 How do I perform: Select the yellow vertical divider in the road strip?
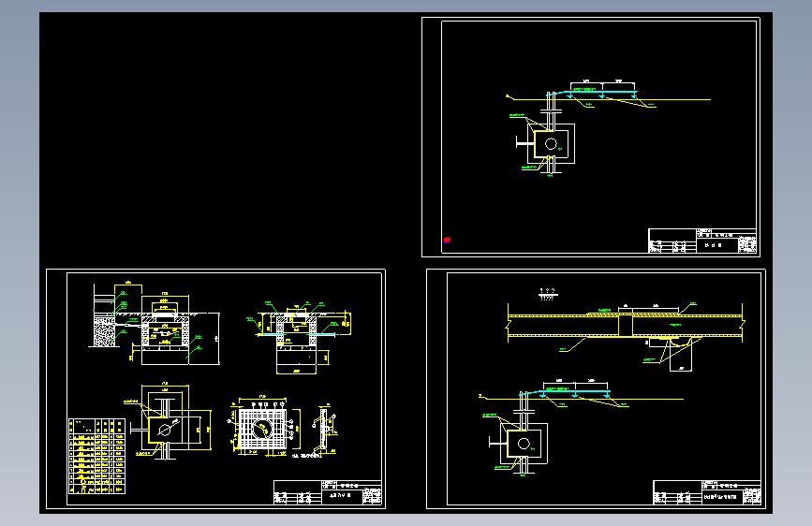coord(625,326)
